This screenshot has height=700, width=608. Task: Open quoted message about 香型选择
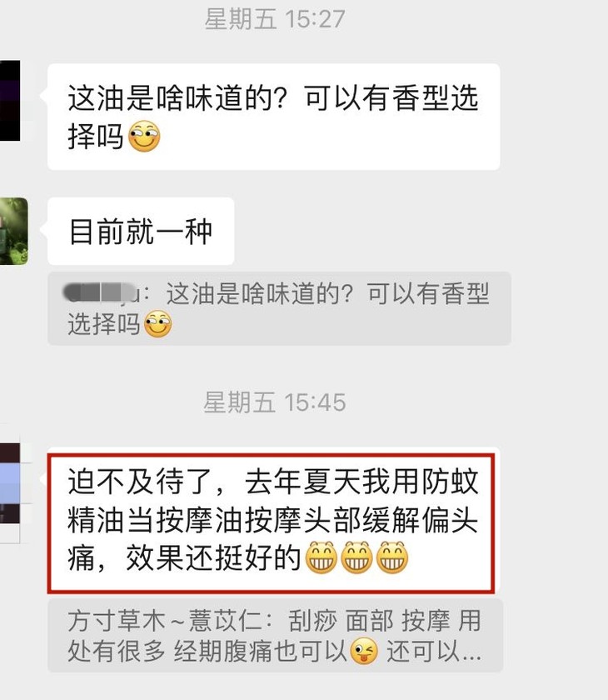pos(279,308)
